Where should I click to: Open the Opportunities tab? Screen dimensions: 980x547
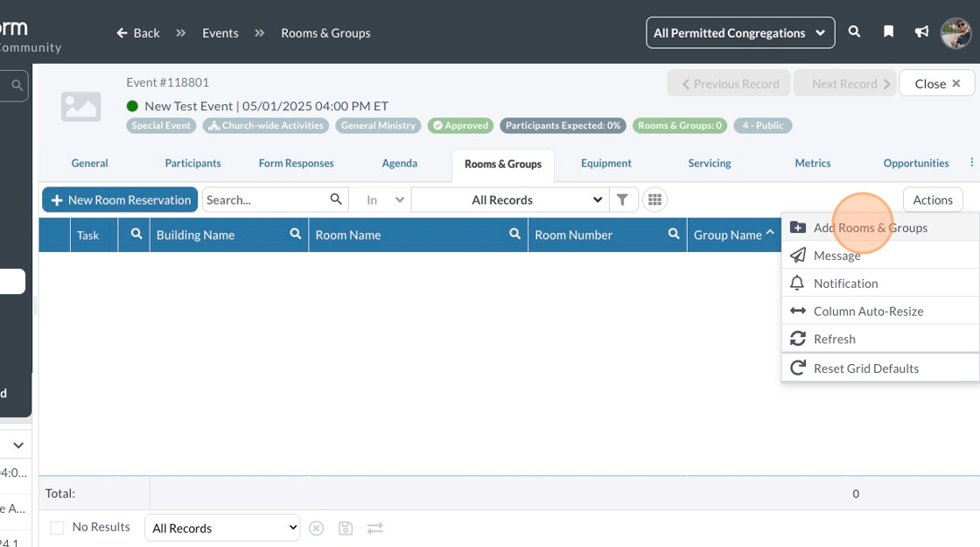pyautogui.click(x=915, y=163)
